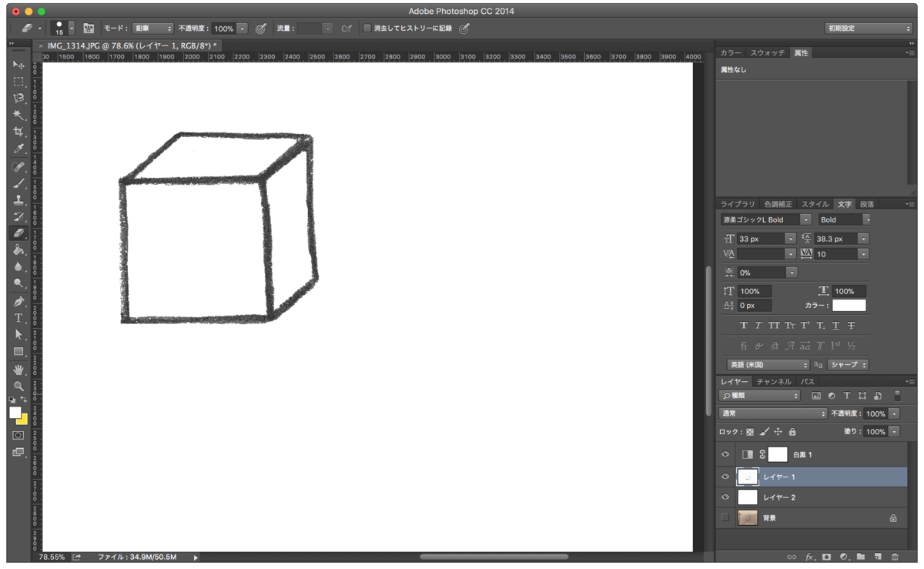Select the Hand tool
This screenshot has width=924, height=569.
(x=18, y=370)
